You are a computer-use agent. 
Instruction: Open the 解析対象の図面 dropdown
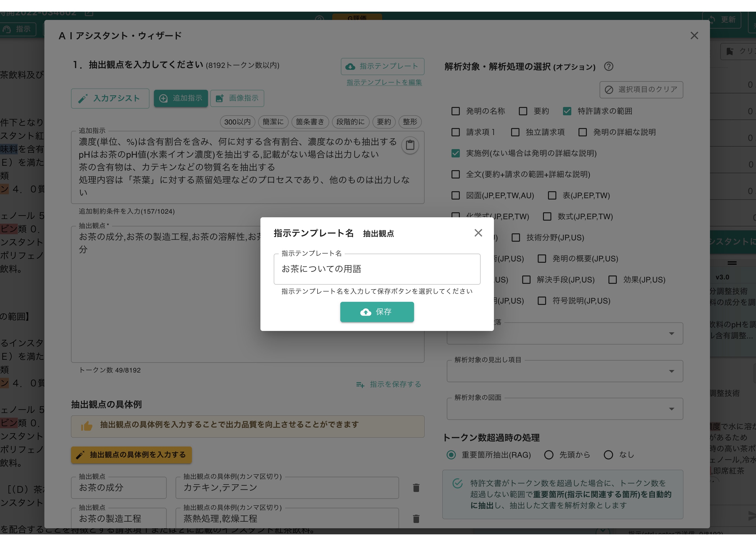coord(565,409)
